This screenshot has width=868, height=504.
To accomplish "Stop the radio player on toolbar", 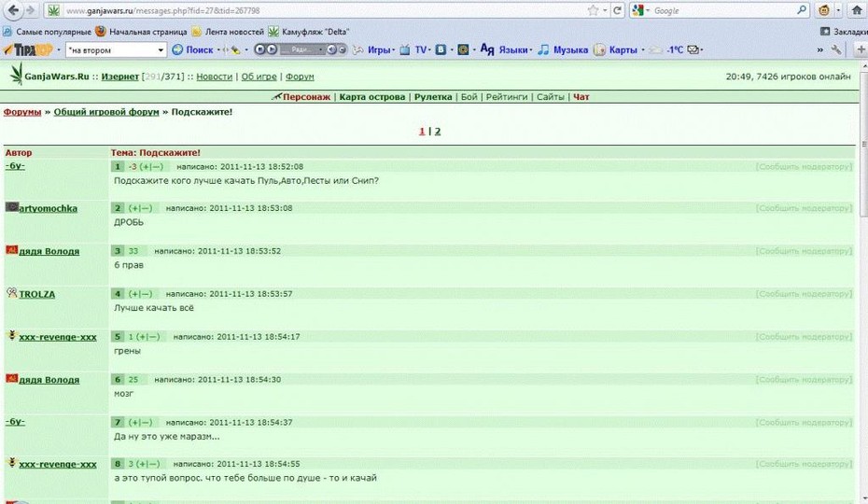I will (x=259, y=49).
